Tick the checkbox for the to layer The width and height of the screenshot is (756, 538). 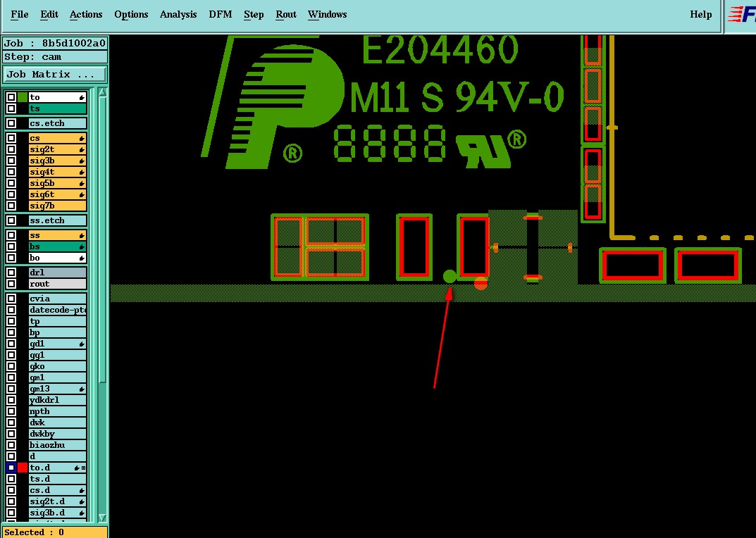coord(11,97)
